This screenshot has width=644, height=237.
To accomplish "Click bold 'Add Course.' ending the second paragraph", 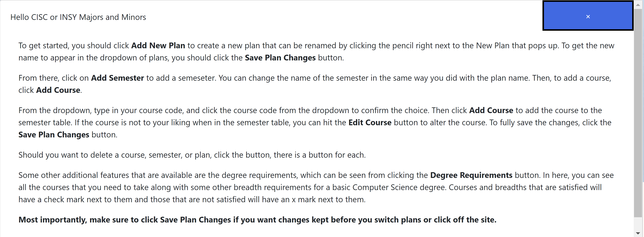I will [x=59, y=90].
